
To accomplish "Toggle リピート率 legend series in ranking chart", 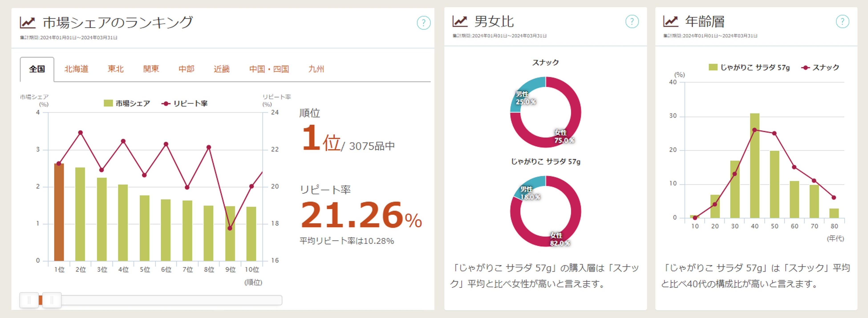I will [185, 103].
